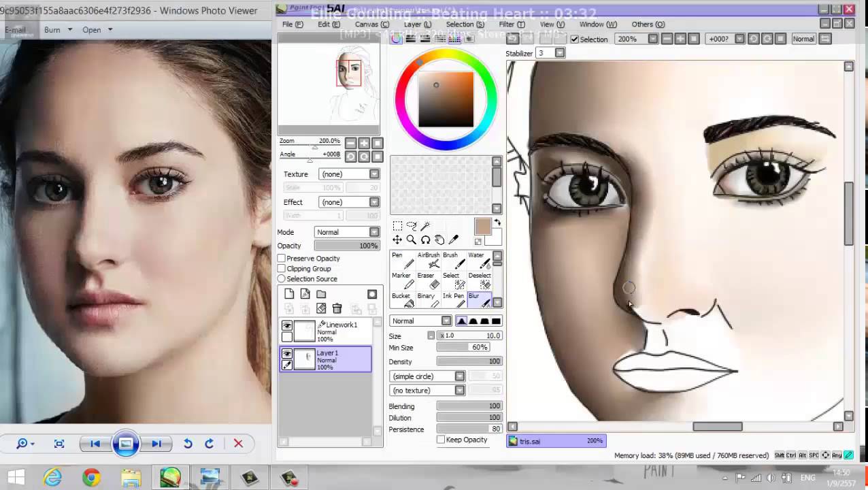
Task: Switch to the tris.sai document tab
Action: click(x=556, y=441)
